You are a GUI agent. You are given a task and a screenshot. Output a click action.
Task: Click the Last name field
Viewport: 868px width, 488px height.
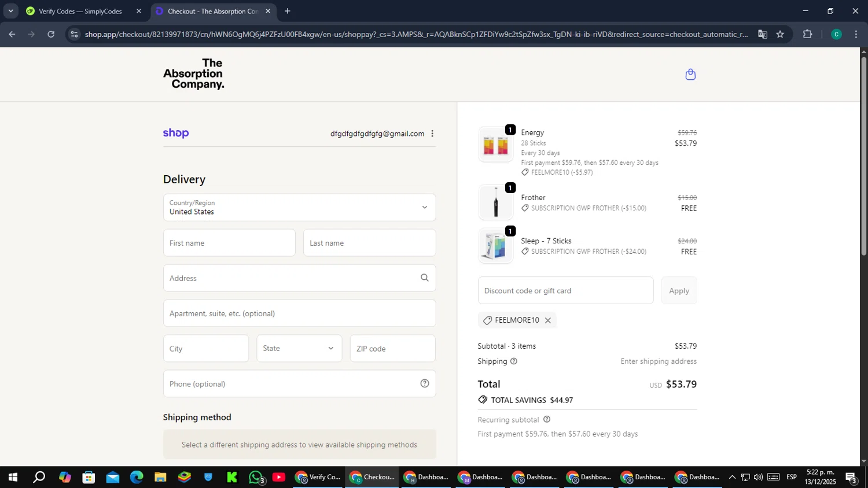click(x=369, y=243)
